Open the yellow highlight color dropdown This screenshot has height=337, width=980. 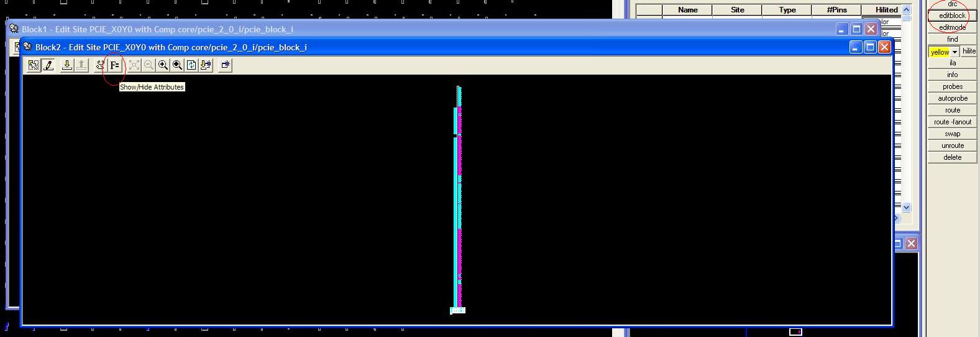click(955, 52)
